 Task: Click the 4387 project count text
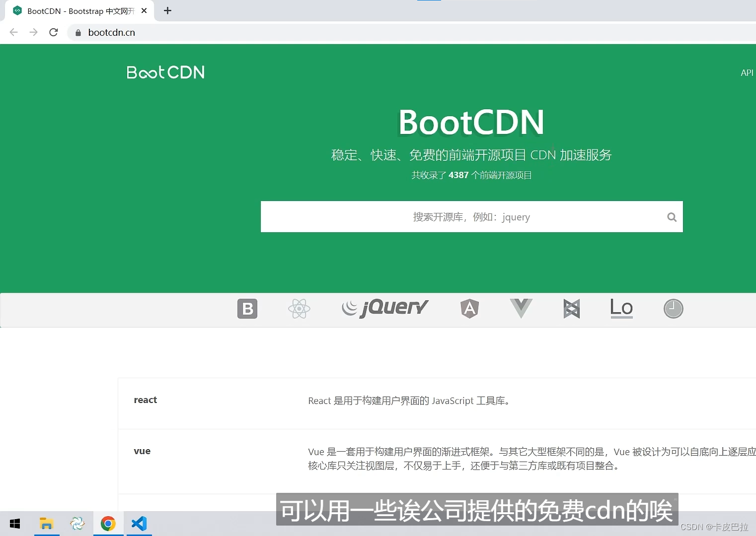click(471, 175)
